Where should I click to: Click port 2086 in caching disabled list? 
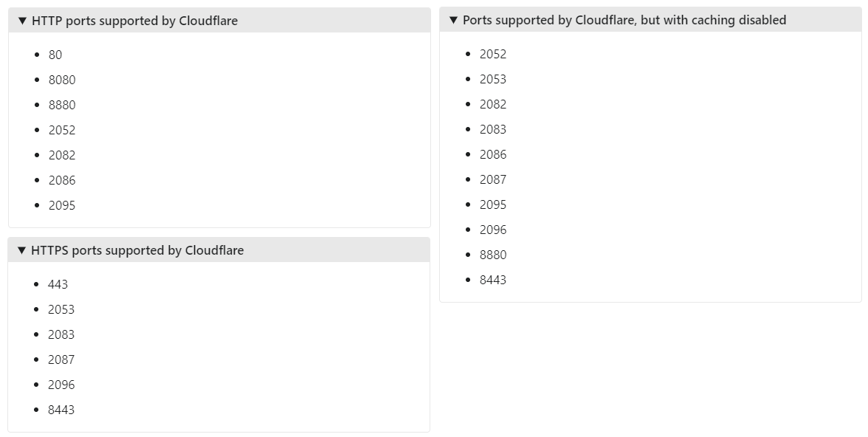(x=493, y=154)
